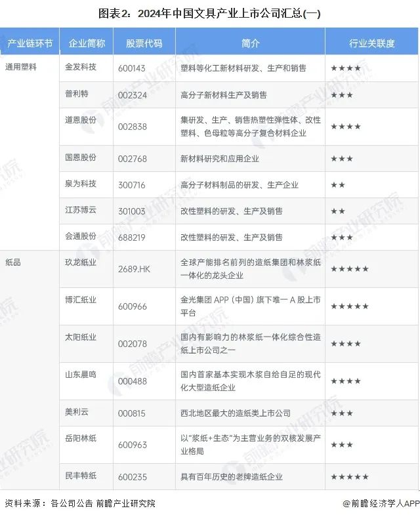Click the five-star rating for 民丰特纸
This screenshot has height=517, width=420.
point(349,477)
